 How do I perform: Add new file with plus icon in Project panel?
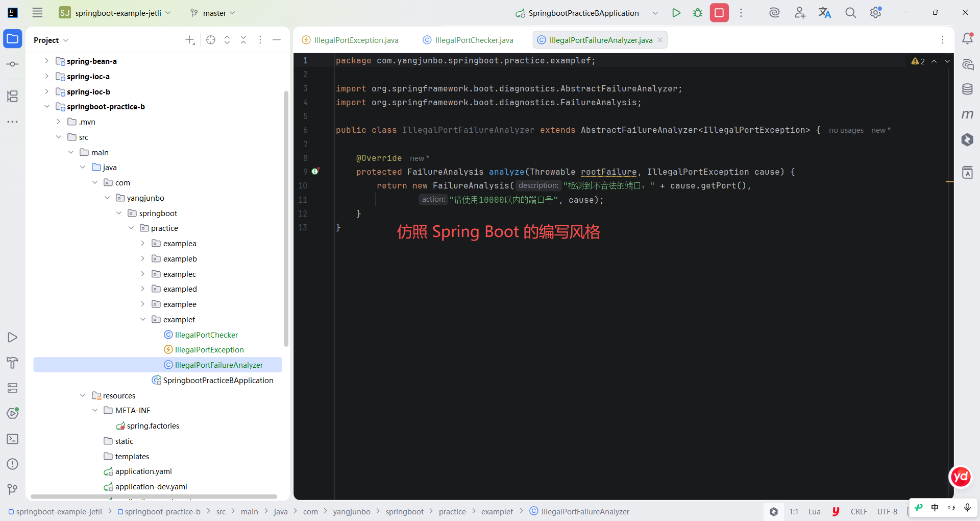point(190,40)
